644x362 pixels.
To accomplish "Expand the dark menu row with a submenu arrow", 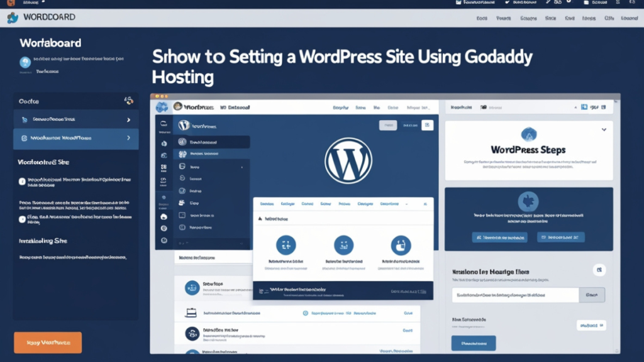I will (x=211, y=167).
